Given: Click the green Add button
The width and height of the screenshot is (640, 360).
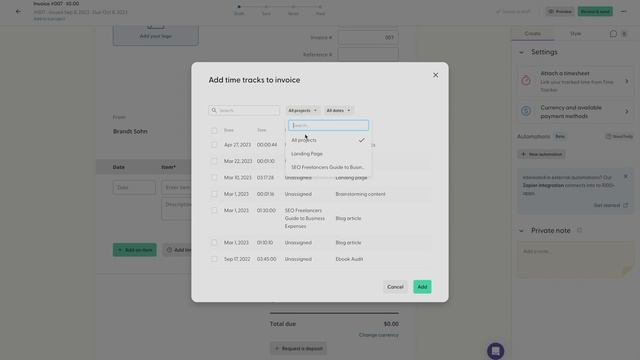Looking at the screenshot, I should click(422, 287).
